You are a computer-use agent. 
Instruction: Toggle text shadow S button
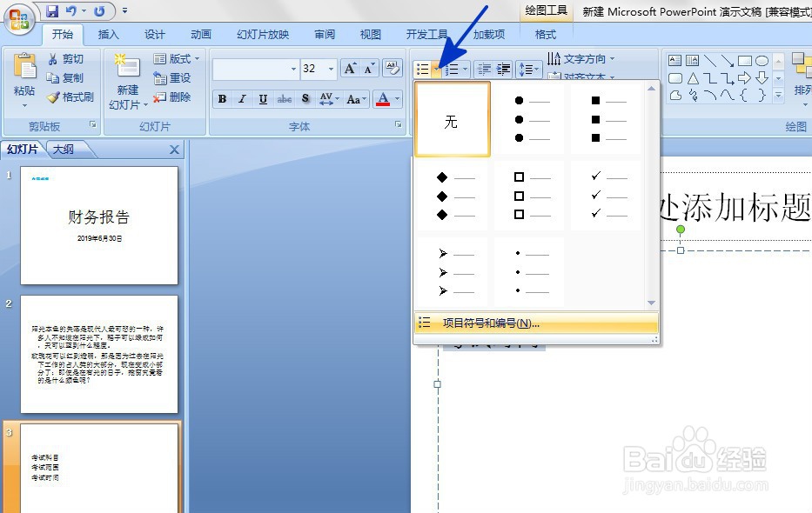click(305, 99)
